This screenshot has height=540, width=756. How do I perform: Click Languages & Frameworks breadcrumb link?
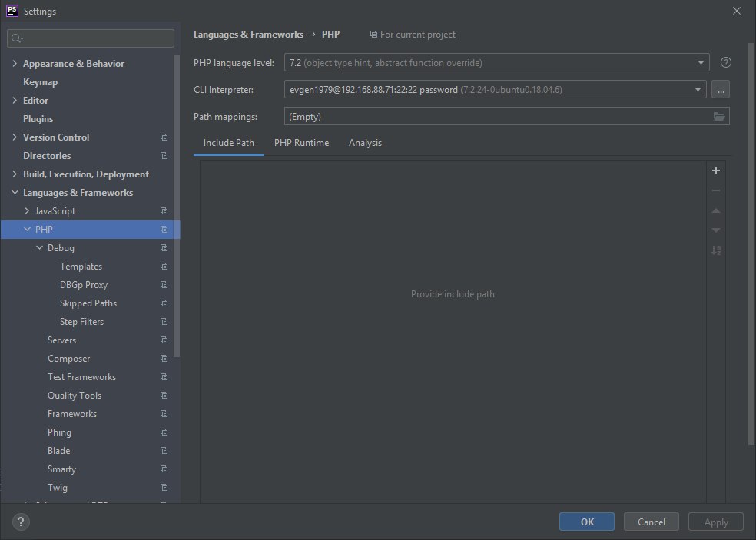click(248, 35)
